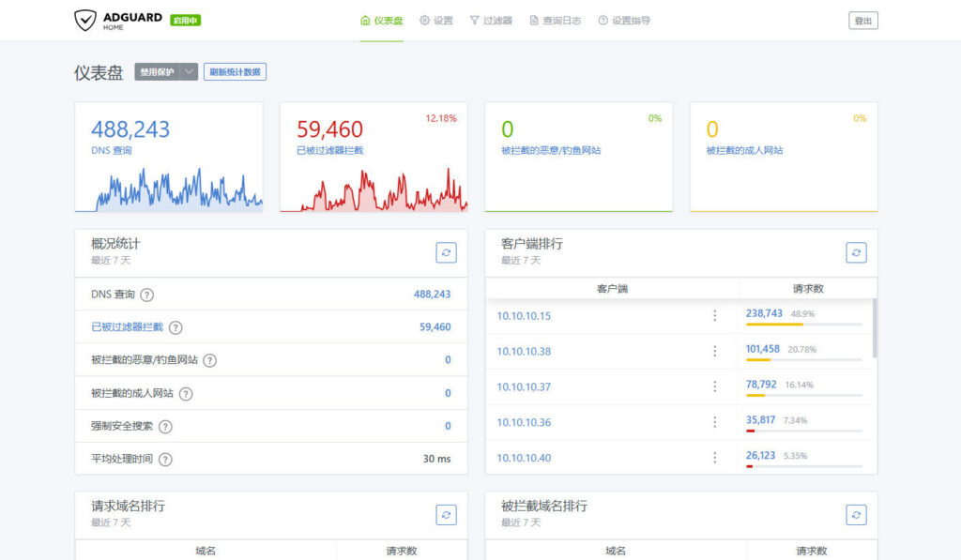Toggle protection with 禁用保护 button
This screenshot has width=961, height=560.
click(157, 72)
